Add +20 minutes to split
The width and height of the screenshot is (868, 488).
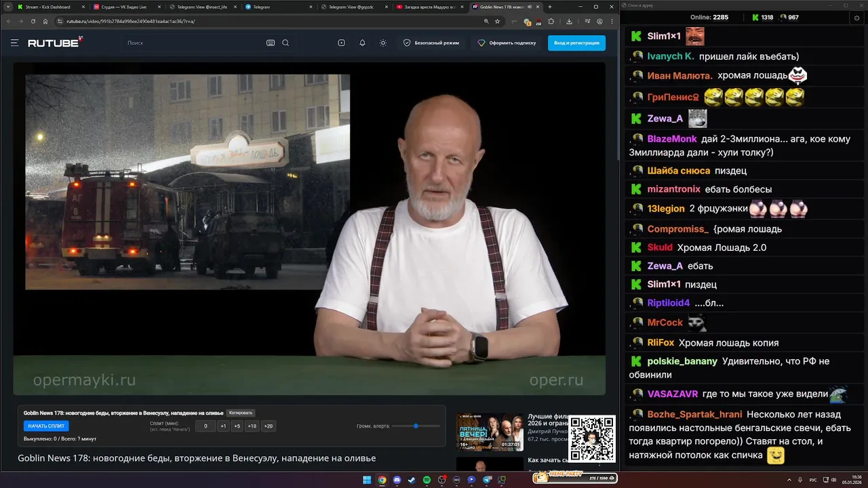coord(269,426)
